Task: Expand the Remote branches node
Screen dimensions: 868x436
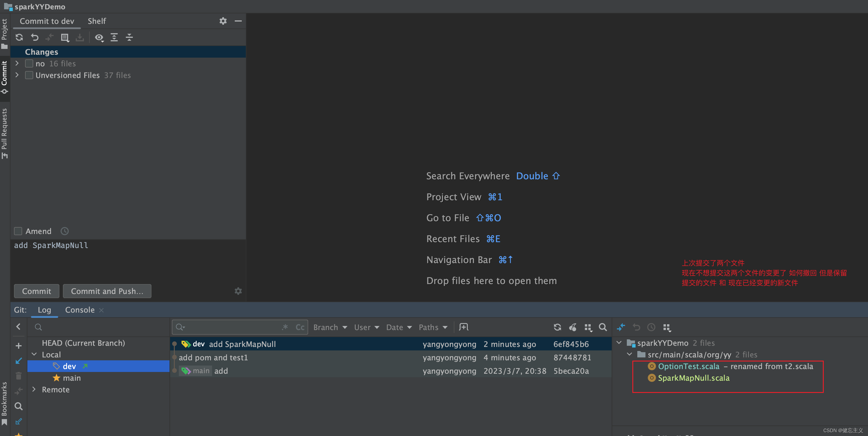Action: 34,389
